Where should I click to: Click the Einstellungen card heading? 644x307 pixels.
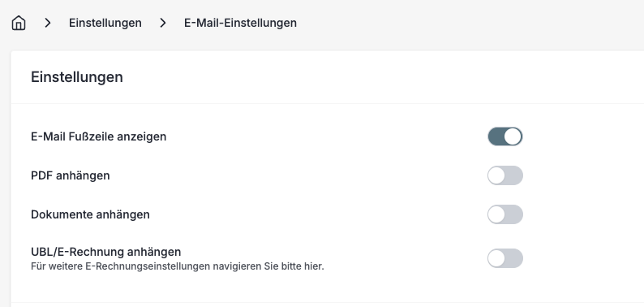coord(77,77)
